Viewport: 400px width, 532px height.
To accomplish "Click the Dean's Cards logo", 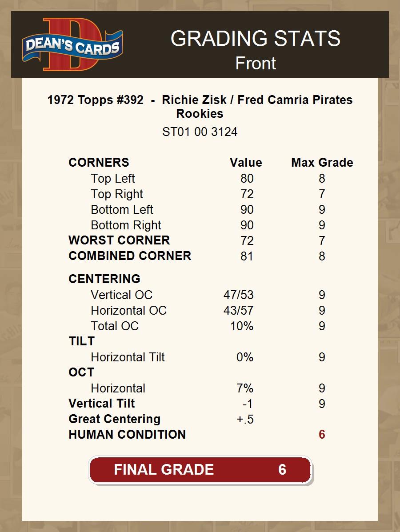I will point(72,45).
